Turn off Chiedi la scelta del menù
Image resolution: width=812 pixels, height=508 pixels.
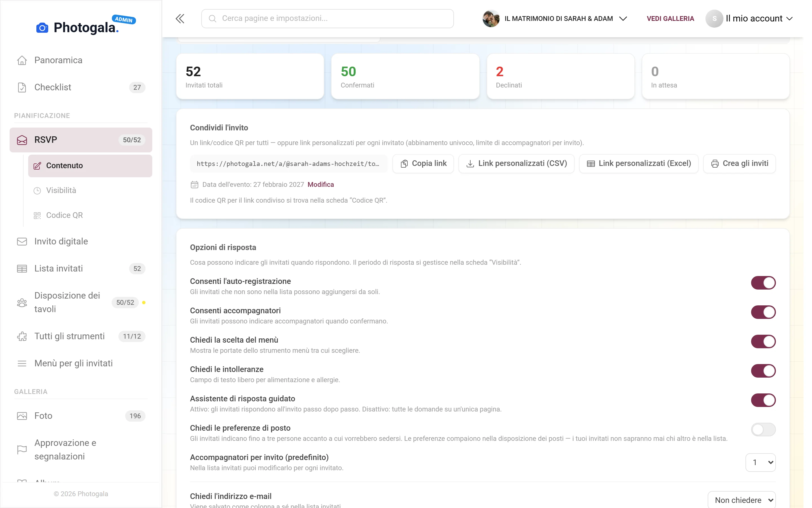tap(763, 341)
